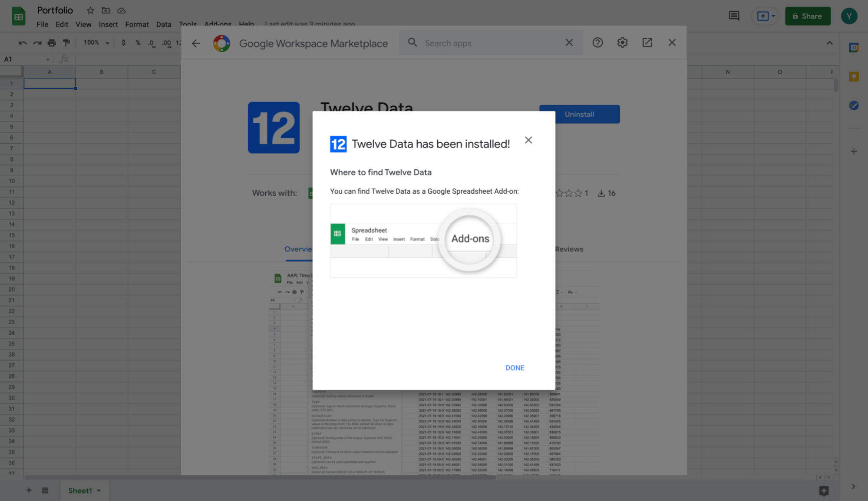
Task: Open the Print icon
Action: click(x=52, y=42)
